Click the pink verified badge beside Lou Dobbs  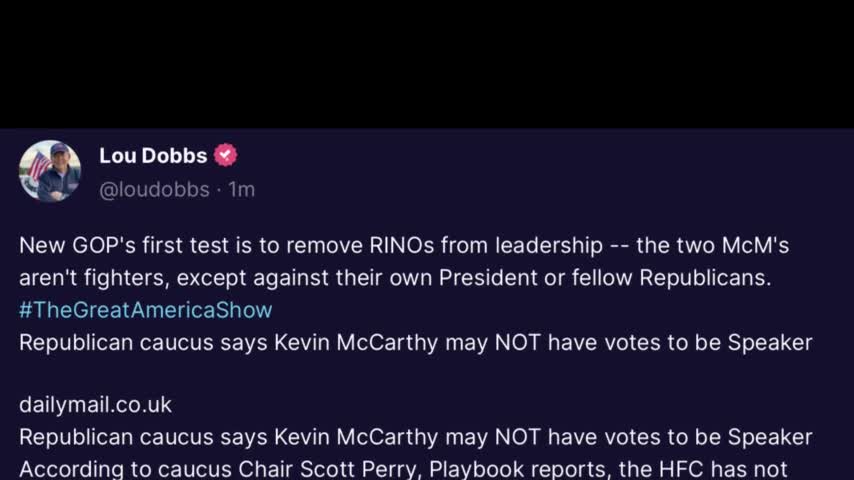tap(226, 155)
